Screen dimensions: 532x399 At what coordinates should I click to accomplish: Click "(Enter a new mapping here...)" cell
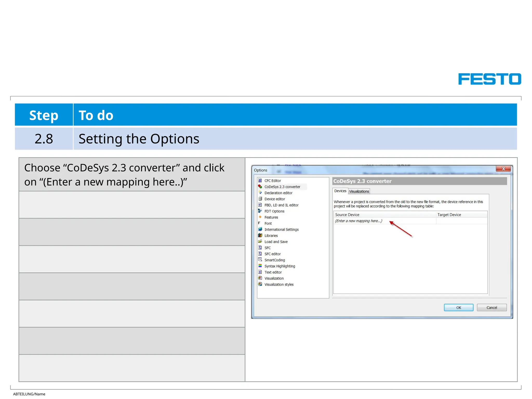[x=384, y=221]
